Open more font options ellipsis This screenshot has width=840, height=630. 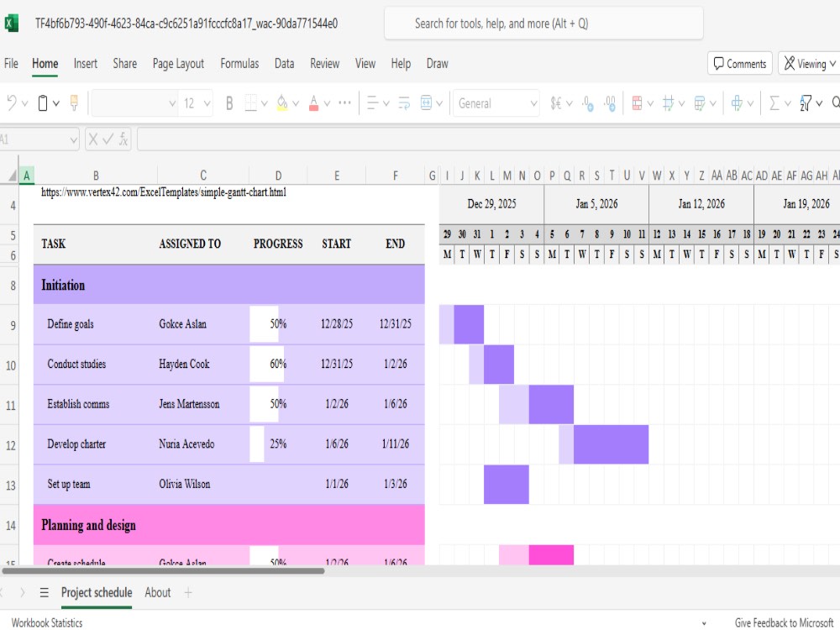point(345,102)
